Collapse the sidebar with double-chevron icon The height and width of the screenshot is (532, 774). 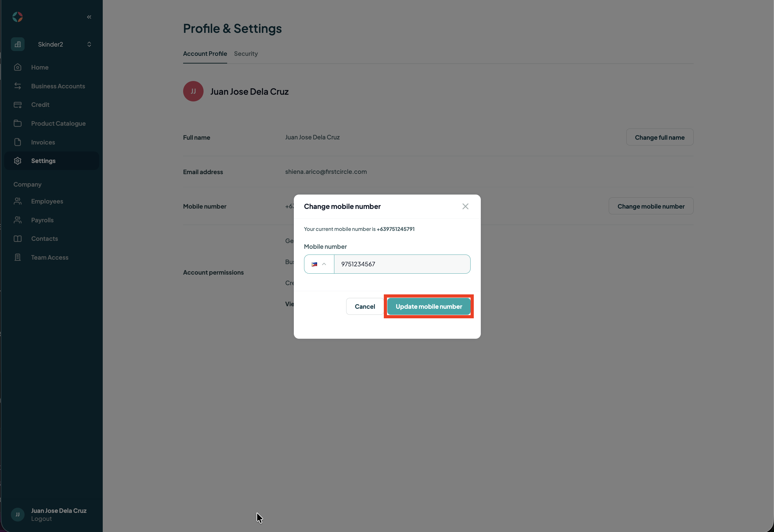point(89,17)
